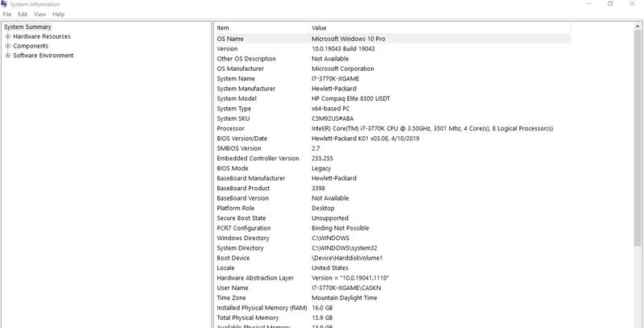Select the Version row label
This screenshot has height=328, width=644.
click(227, 49)
